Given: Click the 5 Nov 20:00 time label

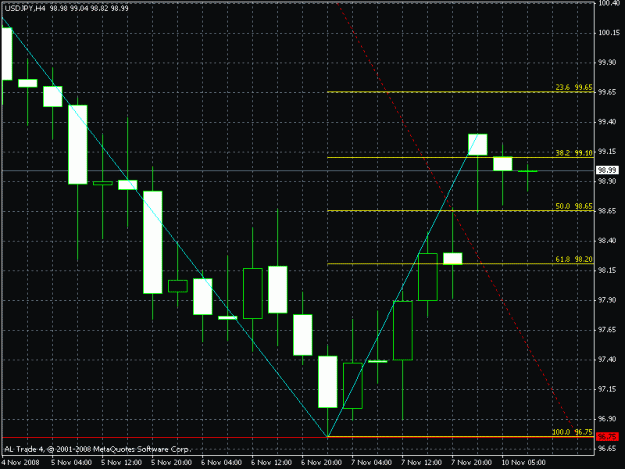Looking at the screenshot, I should coord(171,463).
